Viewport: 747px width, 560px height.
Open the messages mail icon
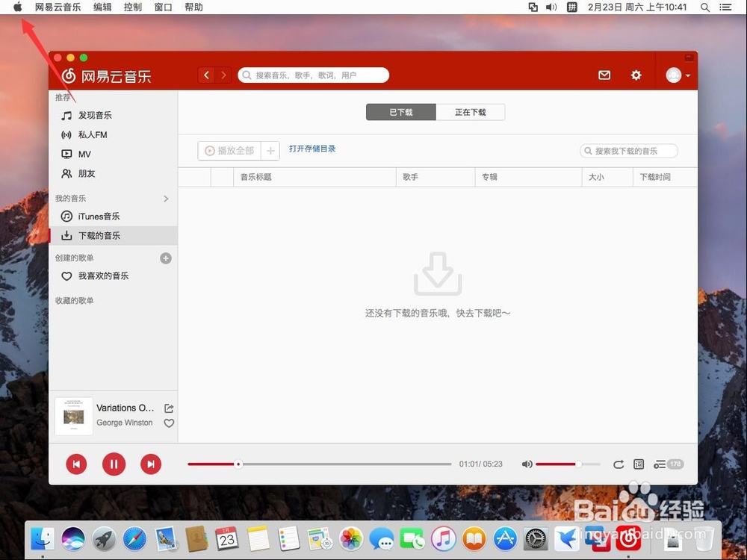click(604, 75)
